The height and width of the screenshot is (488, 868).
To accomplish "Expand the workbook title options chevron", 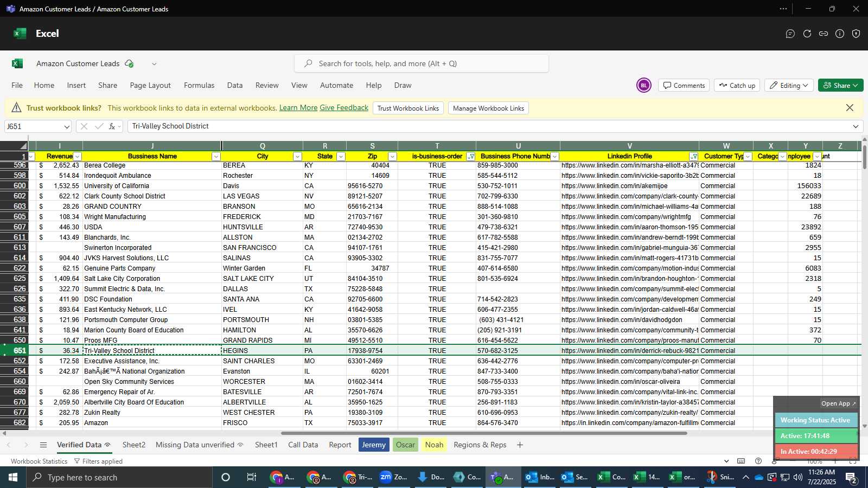I will (154, 64).
